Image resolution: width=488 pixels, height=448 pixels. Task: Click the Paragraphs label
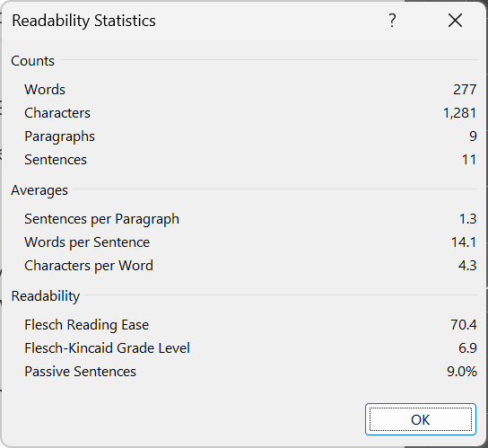[59, 136]
